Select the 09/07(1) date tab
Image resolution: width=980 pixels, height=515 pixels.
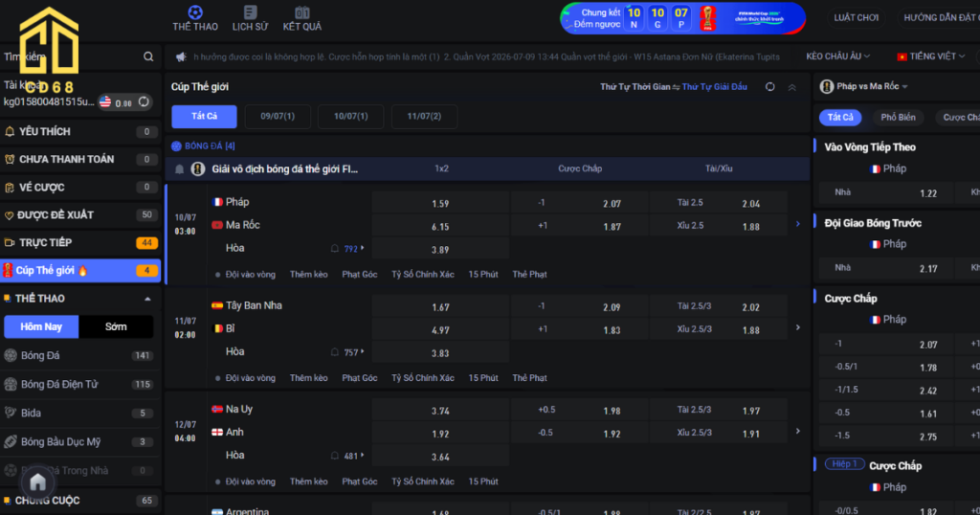pos(278,116)
